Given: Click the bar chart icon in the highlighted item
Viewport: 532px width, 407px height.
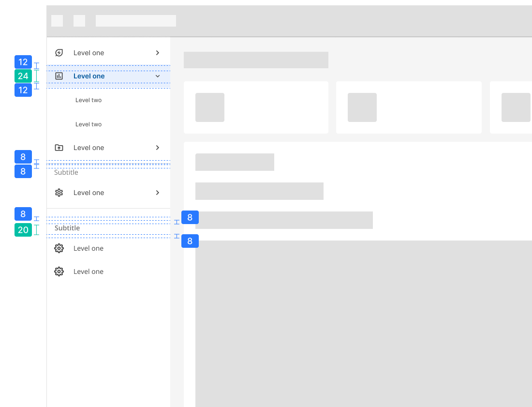Looking at the screenshot, I should click(59, 76).
